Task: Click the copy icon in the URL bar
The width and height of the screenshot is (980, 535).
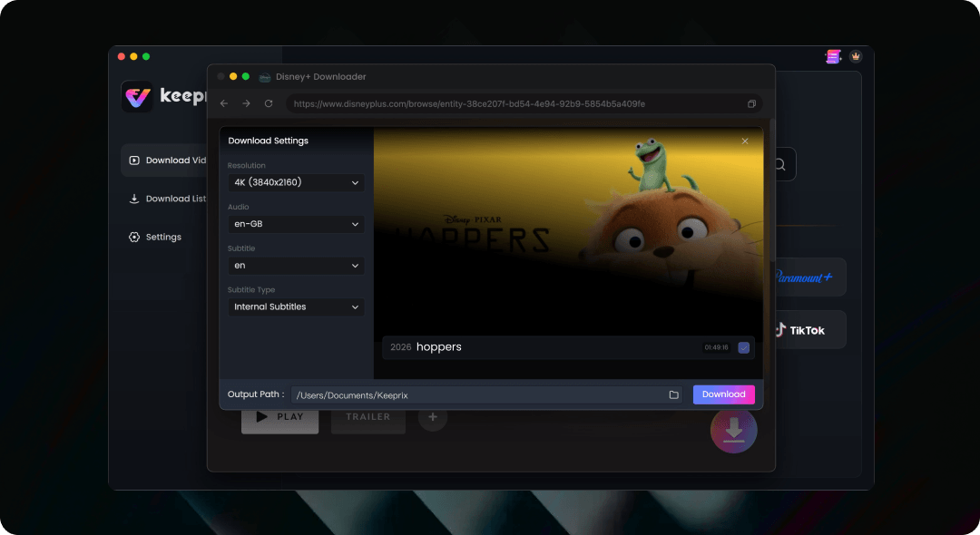Action: [751, 103]
